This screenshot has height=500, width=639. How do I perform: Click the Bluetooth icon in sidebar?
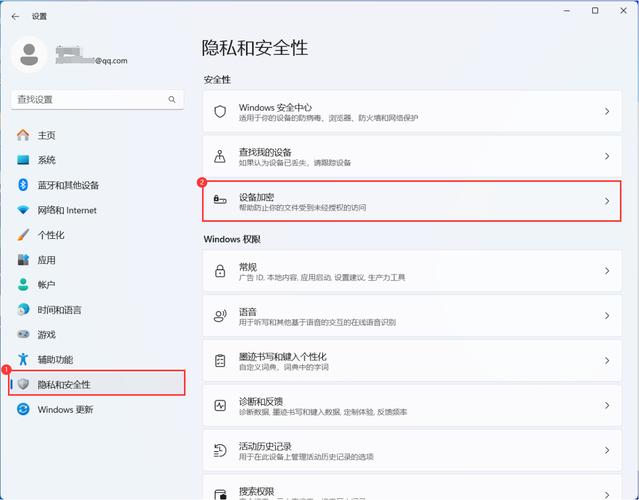click(23, 185)
